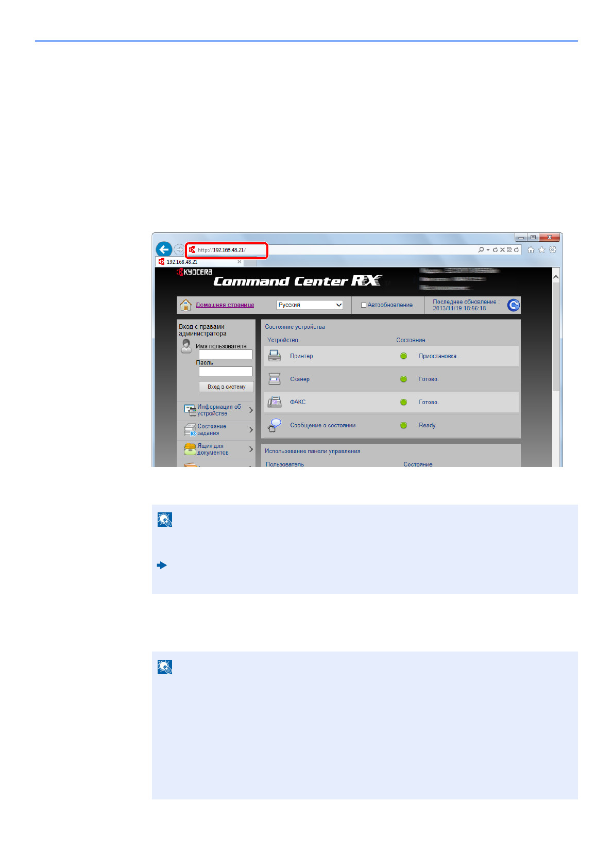Image resolution: width=613 pixels, height=868 pixels.
Task: Click the Принтер device icon
Action: (x=275, y=356)
